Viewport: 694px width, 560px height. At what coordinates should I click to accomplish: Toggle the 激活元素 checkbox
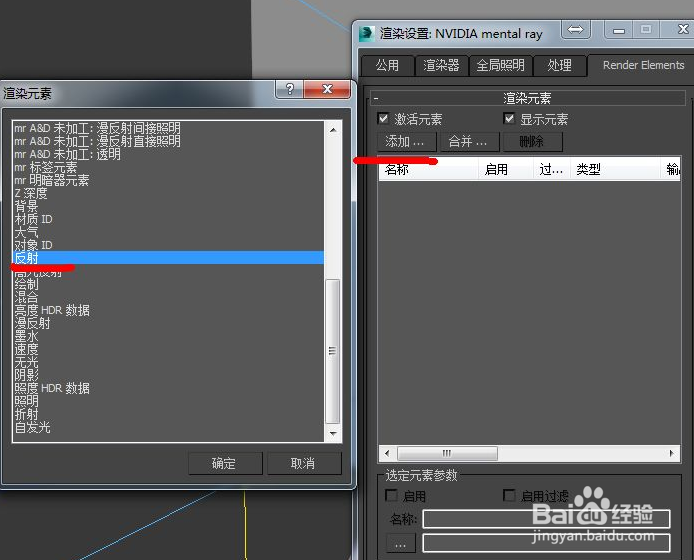tap(383, 118)
